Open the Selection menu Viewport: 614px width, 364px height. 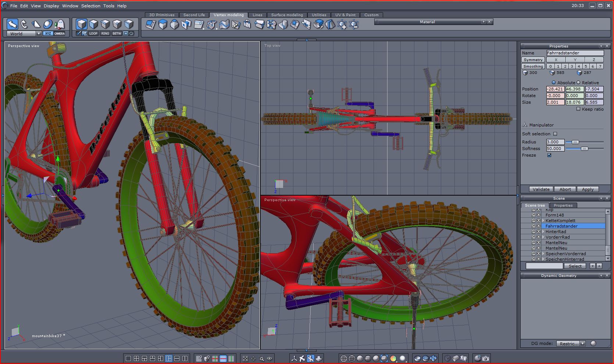[x=91, y=6]
